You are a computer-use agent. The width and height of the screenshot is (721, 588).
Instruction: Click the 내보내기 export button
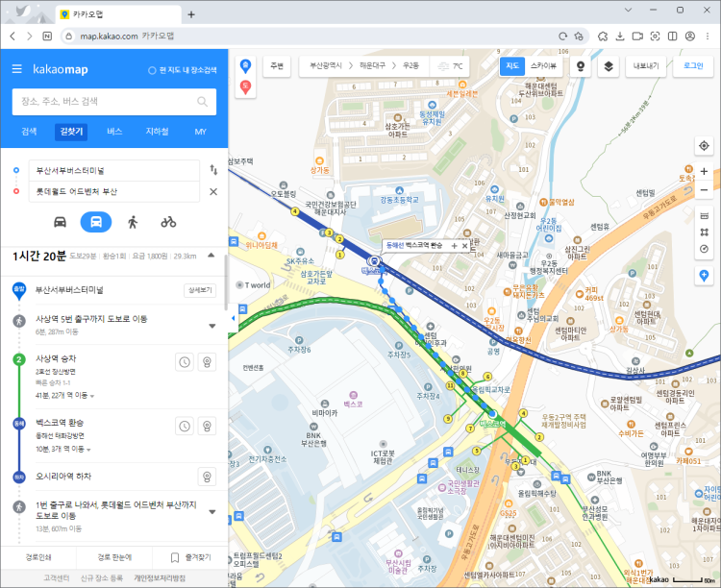point(646,66)
